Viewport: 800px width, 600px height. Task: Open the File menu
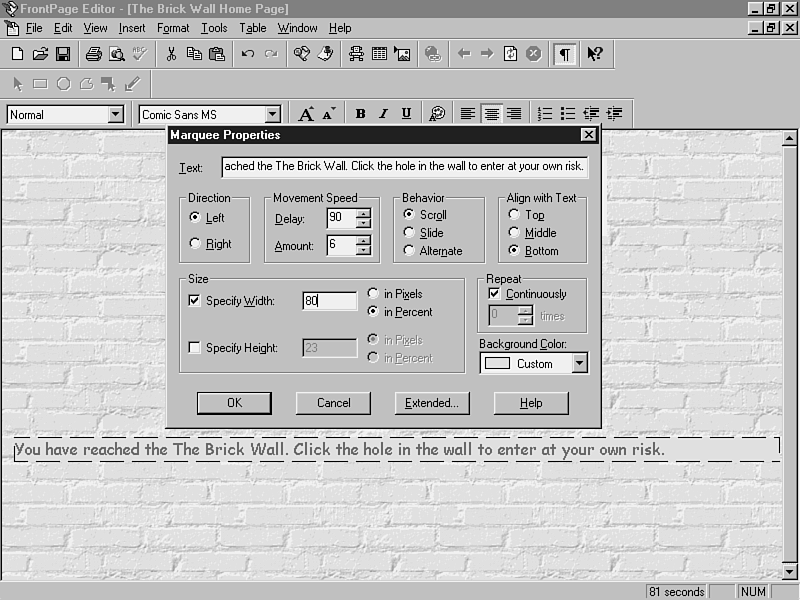[x=34, y=28]
